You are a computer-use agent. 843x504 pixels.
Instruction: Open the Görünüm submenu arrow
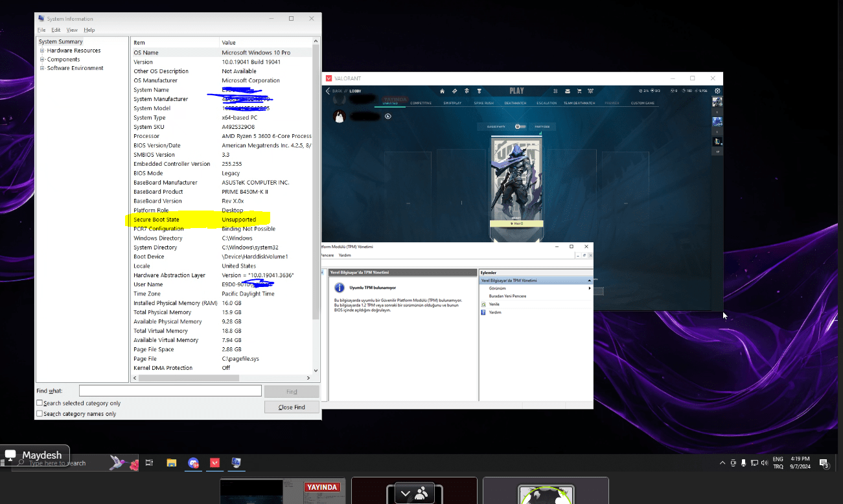pyautogui.click(x=589, y=288)
